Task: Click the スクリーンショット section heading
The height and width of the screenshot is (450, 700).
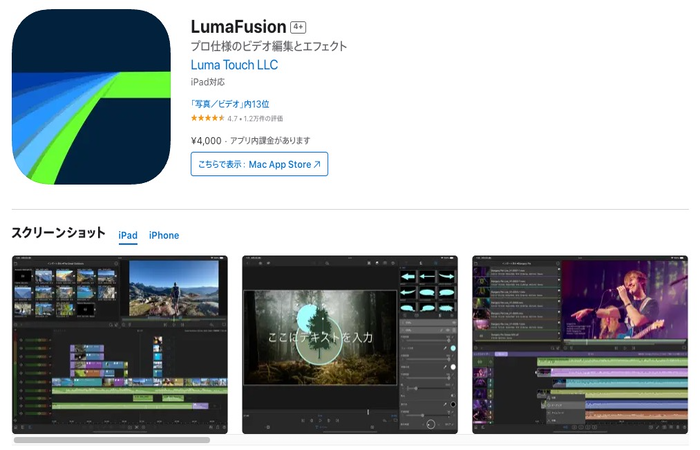Action: click(x=58, y=233)
